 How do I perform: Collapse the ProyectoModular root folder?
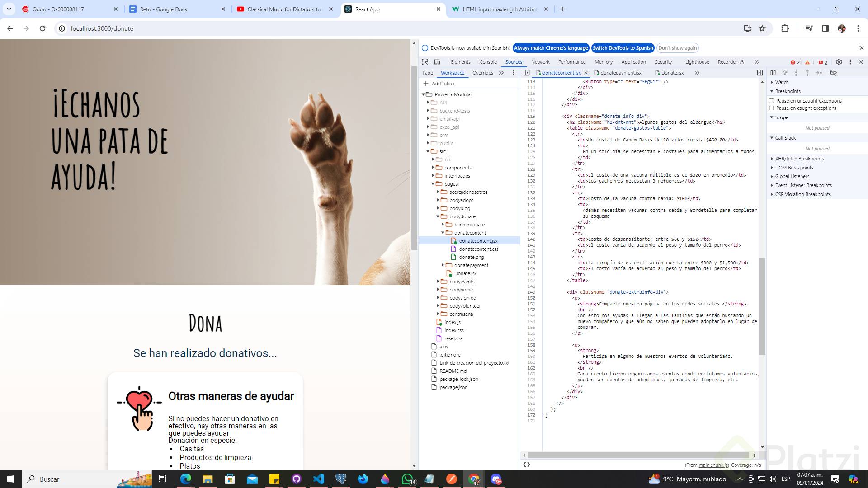[x=424, y=94]
